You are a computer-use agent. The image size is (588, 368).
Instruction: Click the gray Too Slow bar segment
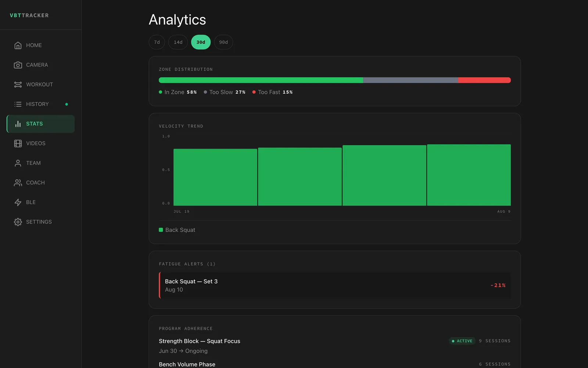point(410,80)
